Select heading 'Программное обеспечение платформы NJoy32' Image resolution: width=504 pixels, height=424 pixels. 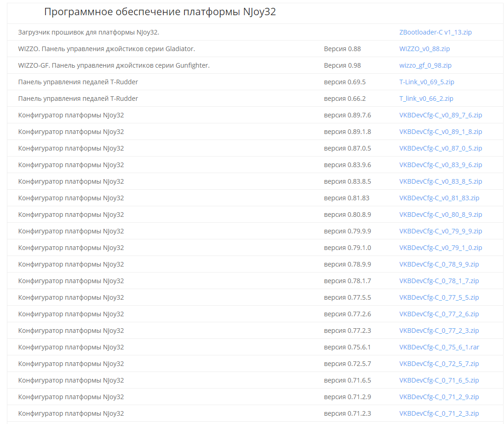point(160,12)
